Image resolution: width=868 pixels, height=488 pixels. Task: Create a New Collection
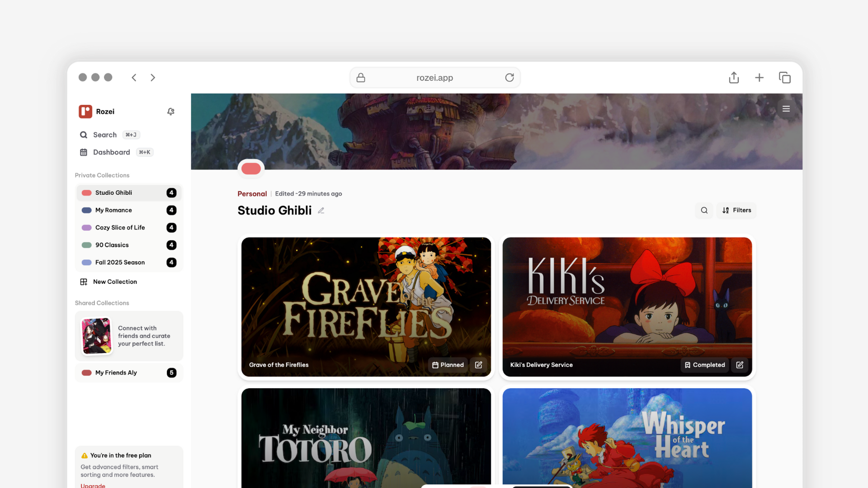pos(115,282)
